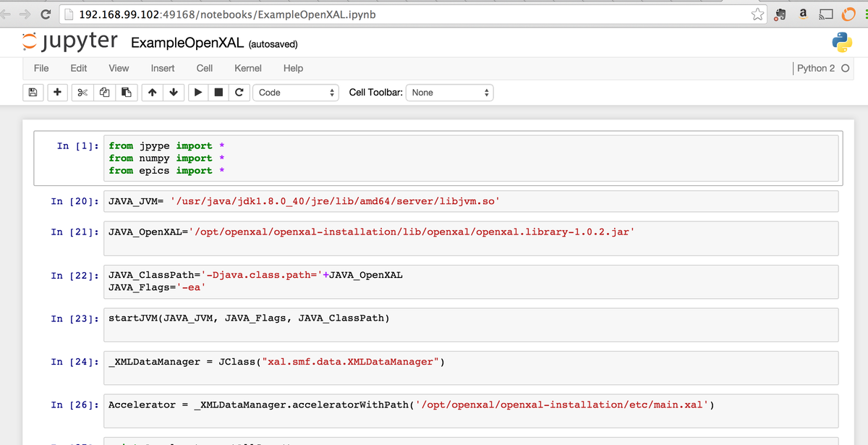Click the In [23]: prompt
868x445 pixels.
[x=75, y=318]
